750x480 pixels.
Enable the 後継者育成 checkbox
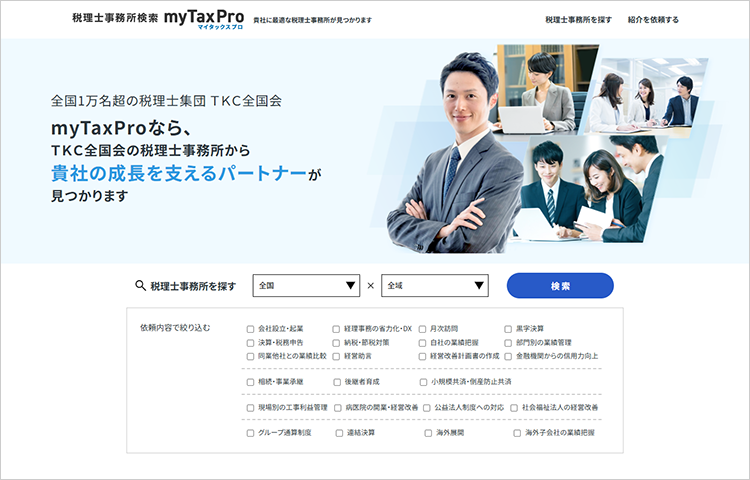point(337,382)
